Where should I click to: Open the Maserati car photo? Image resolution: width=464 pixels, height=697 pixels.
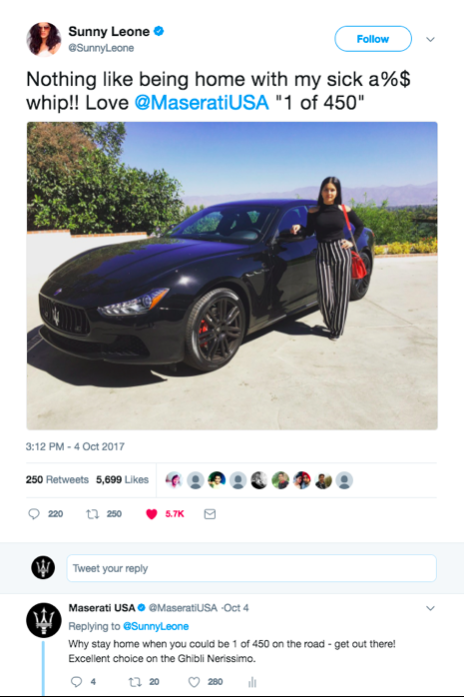pos(232,276)
